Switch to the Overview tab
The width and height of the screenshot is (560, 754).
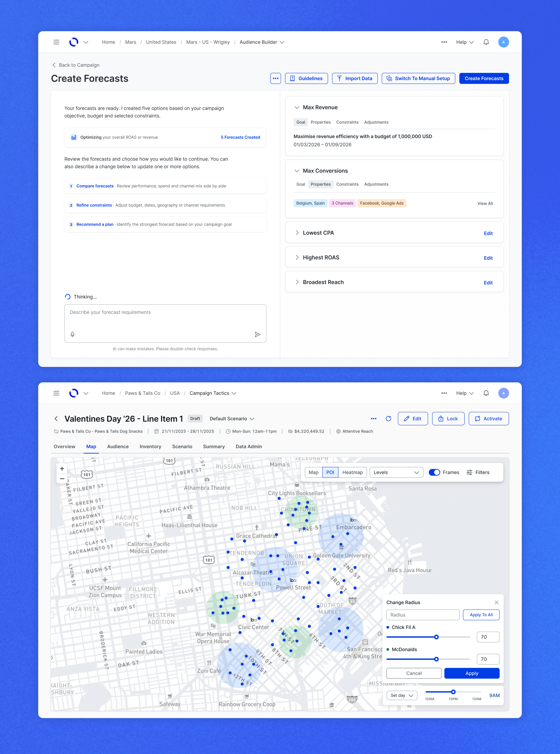64,446
